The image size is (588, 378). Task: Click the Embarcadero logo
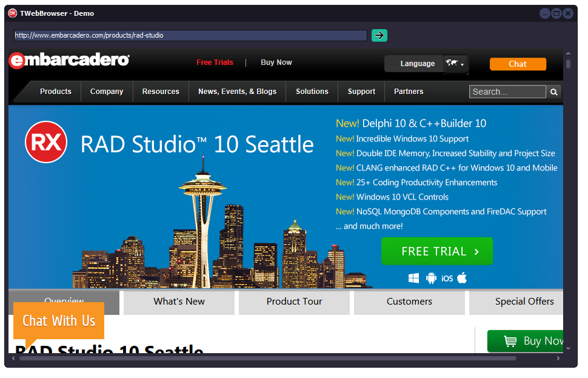pyautogui.click(x=69, y=61)
